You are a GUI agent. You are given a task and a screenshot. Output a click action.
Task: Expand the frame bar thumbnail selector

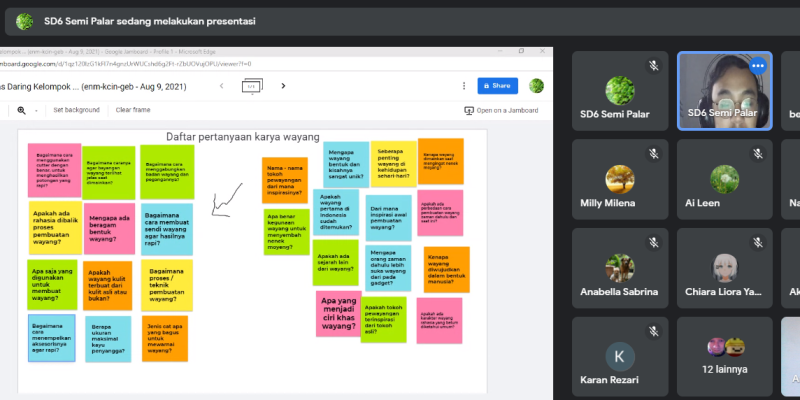[252, 86]
